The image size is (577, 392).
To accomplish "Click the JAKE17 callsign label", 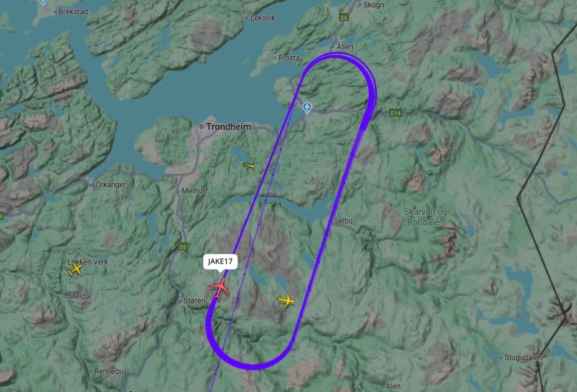I will (220, 262).
